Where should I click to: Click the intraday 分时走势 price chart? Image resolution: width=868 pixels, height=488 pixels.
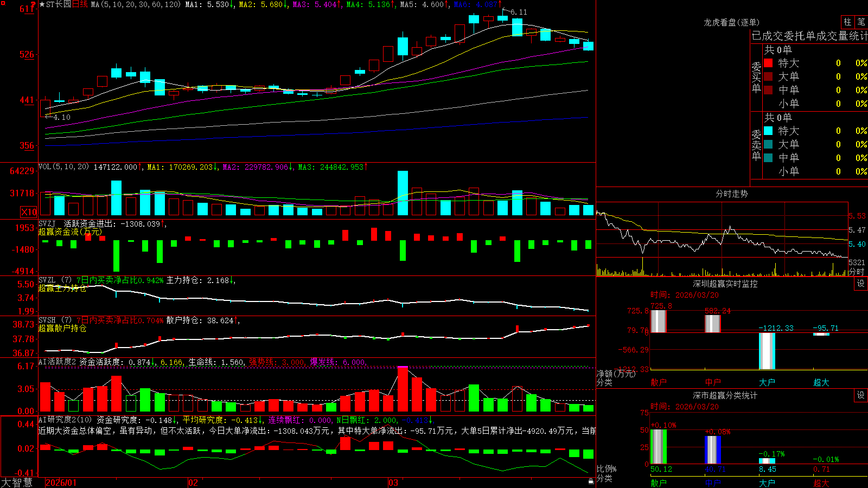(722, 230)
